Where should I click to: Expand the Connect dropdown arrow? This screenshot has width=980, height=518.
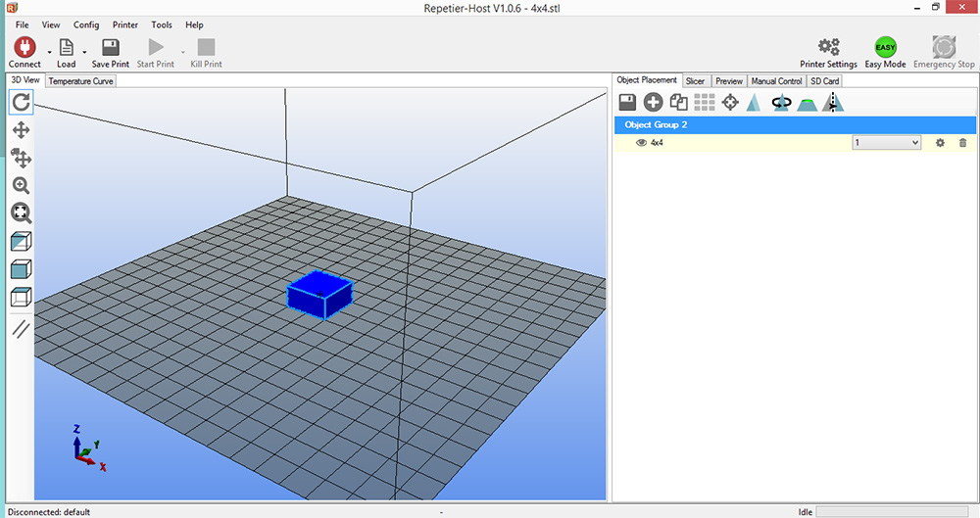coord(49,52)
